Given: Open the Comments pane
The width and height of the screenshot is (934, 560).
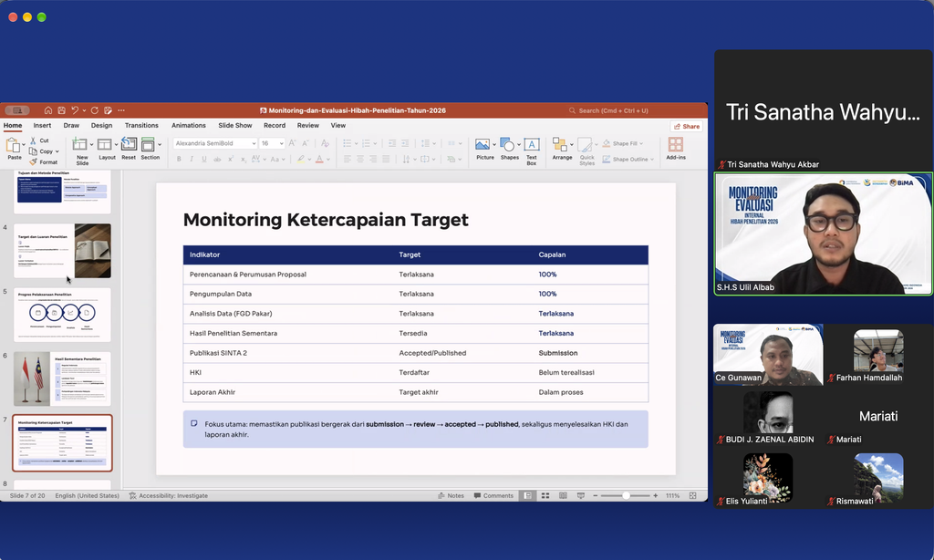Looking at the screenshot, I should pos(493,495).
